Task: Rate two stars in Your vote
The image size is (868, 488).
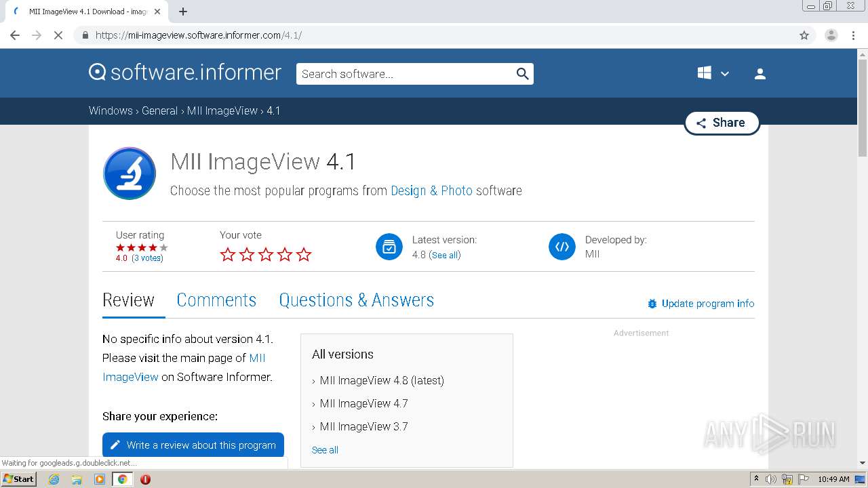Action: tap(247, 255)
